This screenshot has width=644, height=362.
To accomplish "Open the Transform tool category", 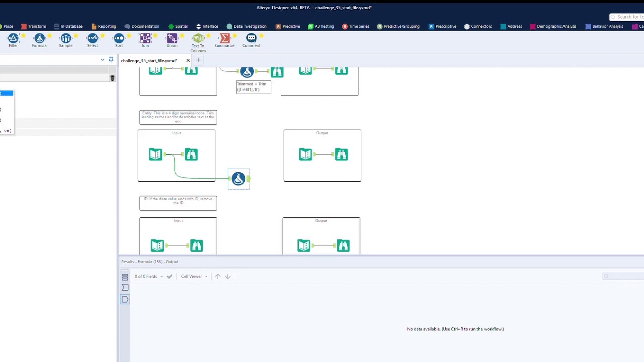I will tap(34, 26).
